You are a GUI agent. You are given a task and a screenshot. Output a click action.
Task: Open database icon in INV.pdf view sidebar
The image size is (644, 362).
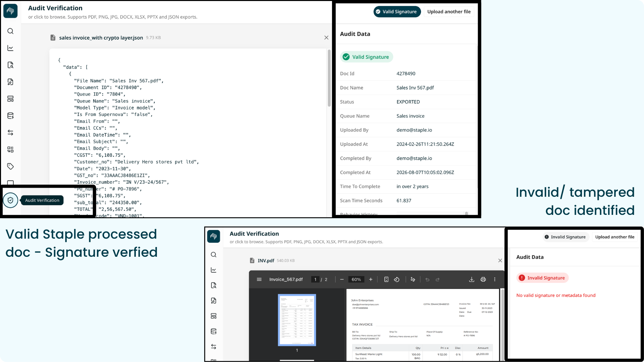[x=214, y=331]
